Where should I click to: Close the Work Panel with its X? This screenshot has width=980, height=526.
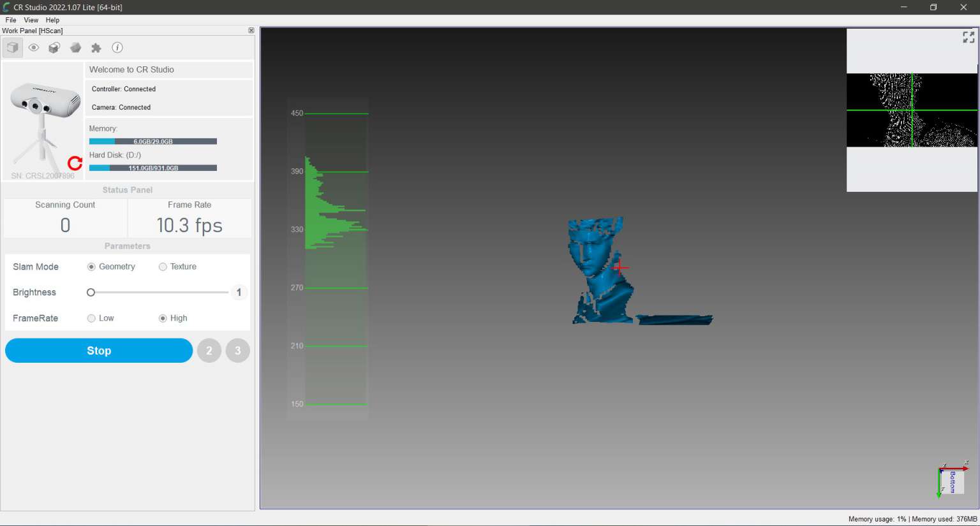point(251,30)
